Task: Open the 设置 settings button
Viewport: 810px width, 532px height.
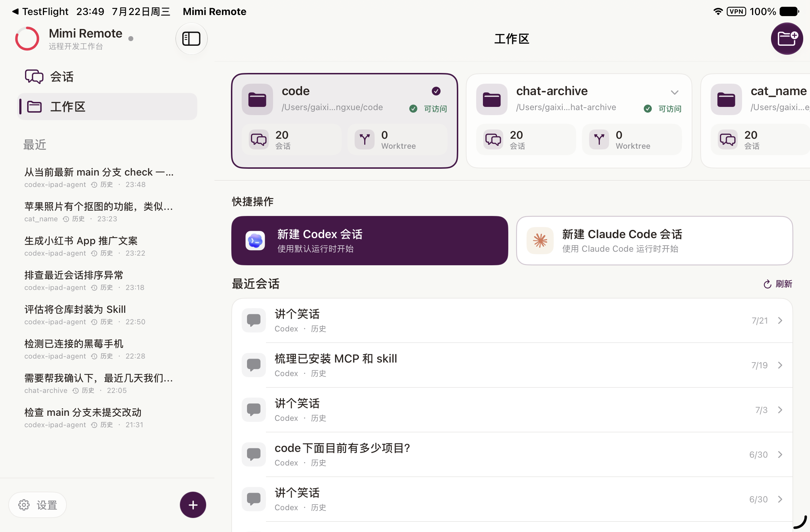Action: coord(38,505)
